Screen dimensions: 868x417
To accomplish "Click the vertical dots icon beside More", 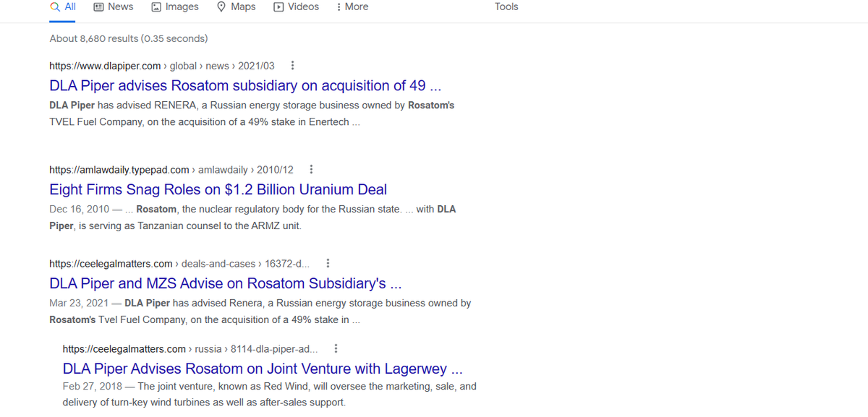I will pyautogui.click(x=339, y=7).
